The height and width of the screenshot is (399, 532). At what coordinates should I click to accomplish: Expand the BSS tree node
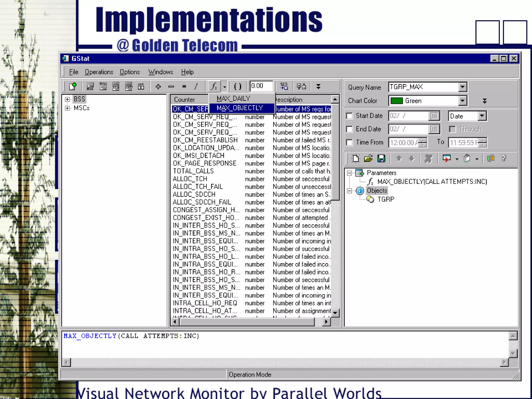point(67,99)
